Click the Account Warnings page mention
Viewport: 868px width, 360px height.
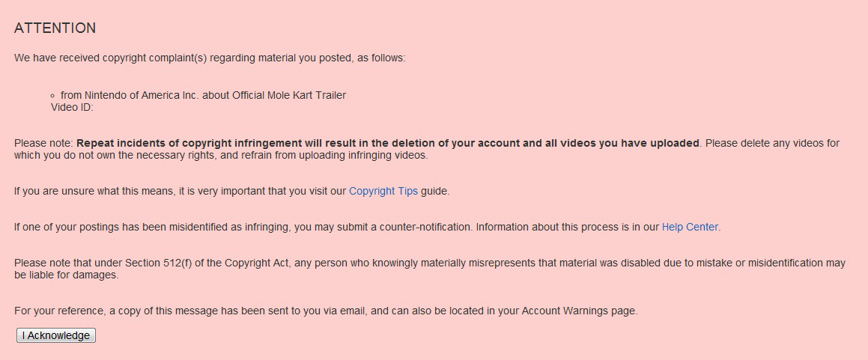click(x=579, y=311)
